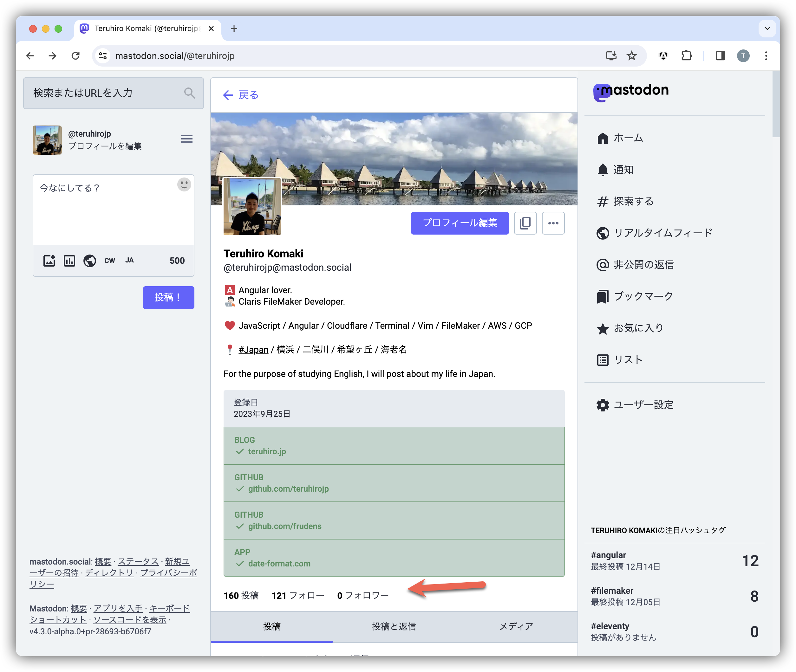
Task: Toggle the CW content warning option
Action: coord(109,261)
